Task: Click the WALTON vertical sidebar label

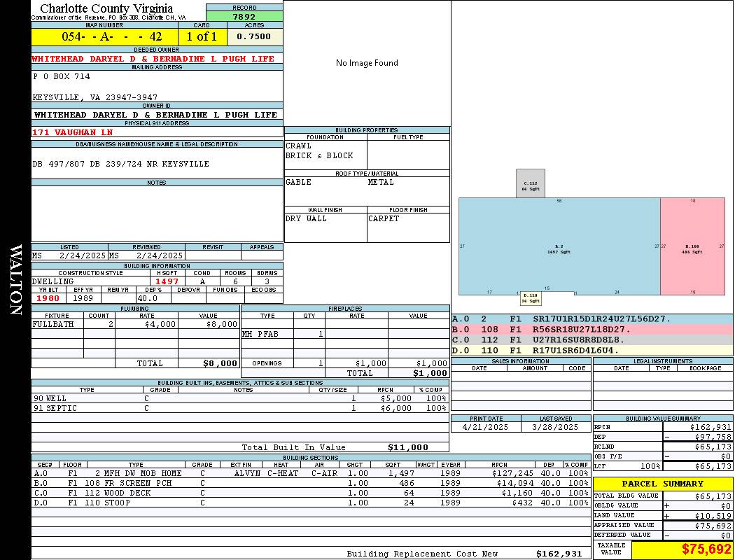Action: click(16, 280)
